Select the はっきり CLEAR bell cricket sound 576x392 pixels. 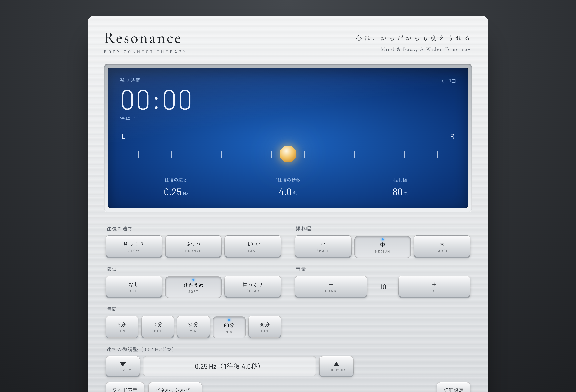pyautogui.click(x=253, y=287)
